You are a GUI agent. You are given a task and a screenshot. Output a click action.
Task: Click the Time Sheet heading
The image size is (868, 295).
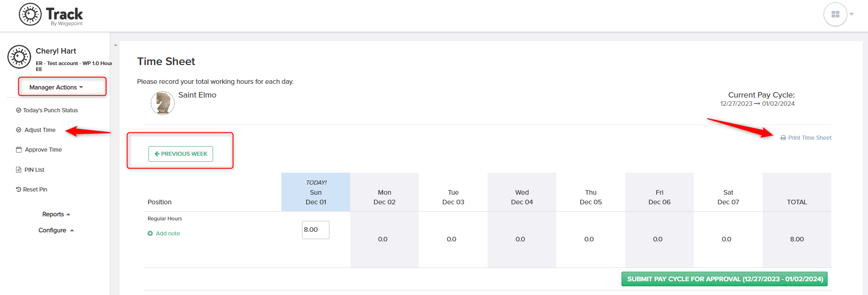(x=166, y=61)
